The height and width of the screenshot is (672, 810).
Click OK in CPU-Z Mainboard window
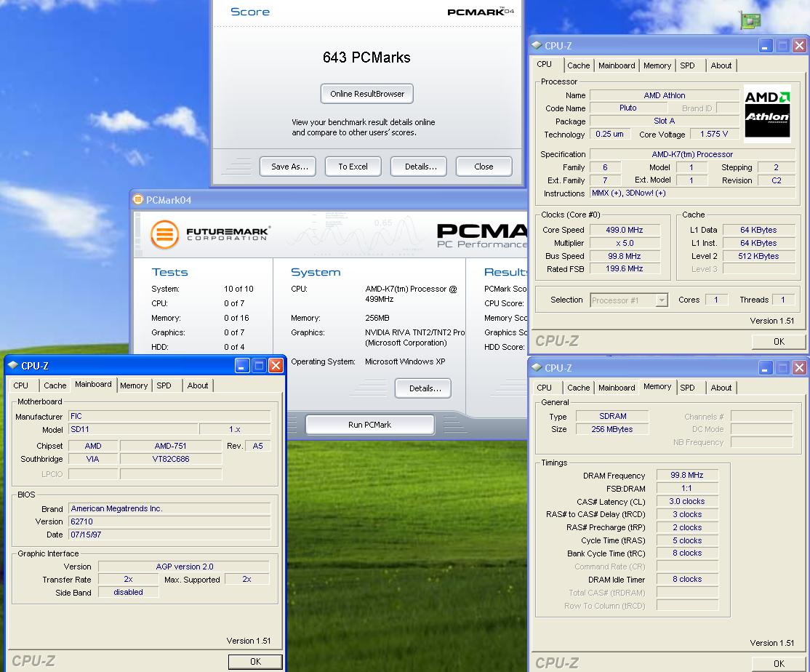[255, 662]
